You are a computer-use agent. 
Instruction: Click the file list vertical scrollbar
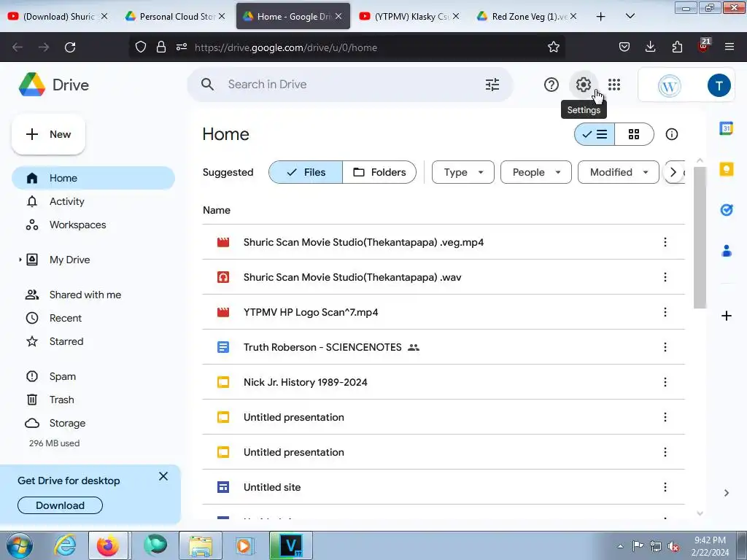[x=700, y=238]
